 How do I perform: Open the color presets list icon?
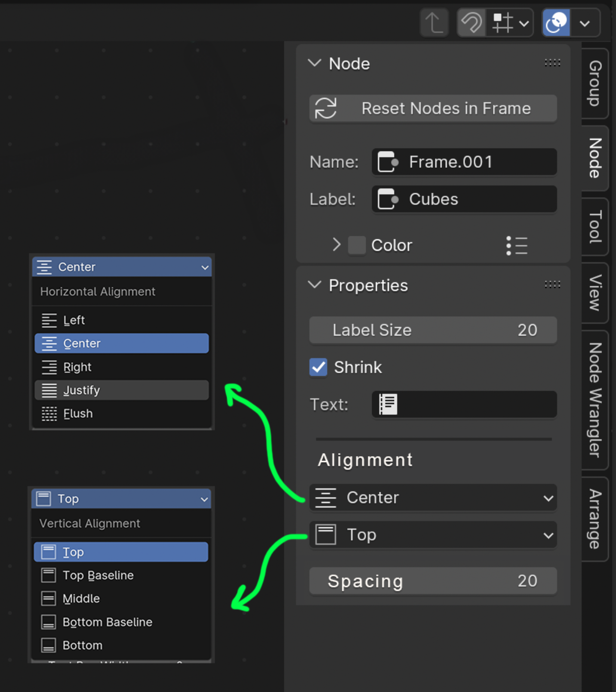click(x=517, y=246)
